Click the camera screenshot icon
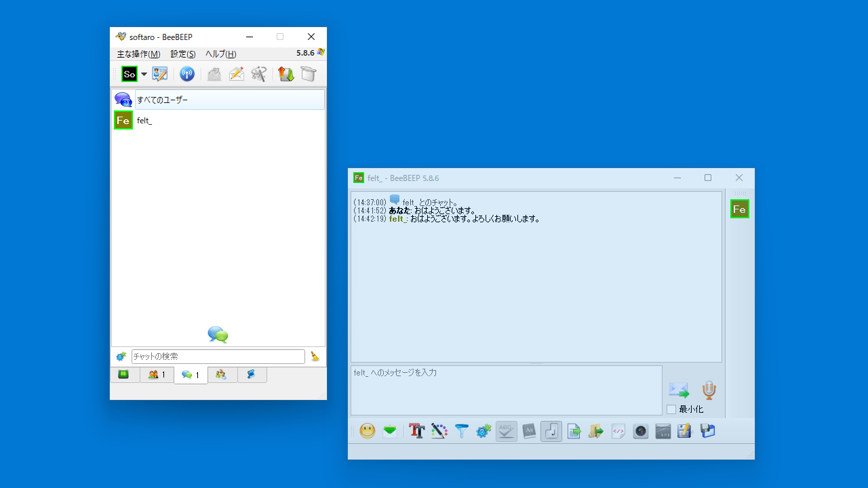868x488 pixels. point(641,431)
